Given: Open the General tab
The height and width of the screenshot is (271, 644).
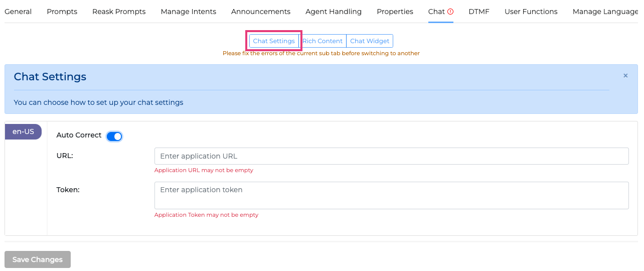Looking at the screenshot, I should click(18, 12).
